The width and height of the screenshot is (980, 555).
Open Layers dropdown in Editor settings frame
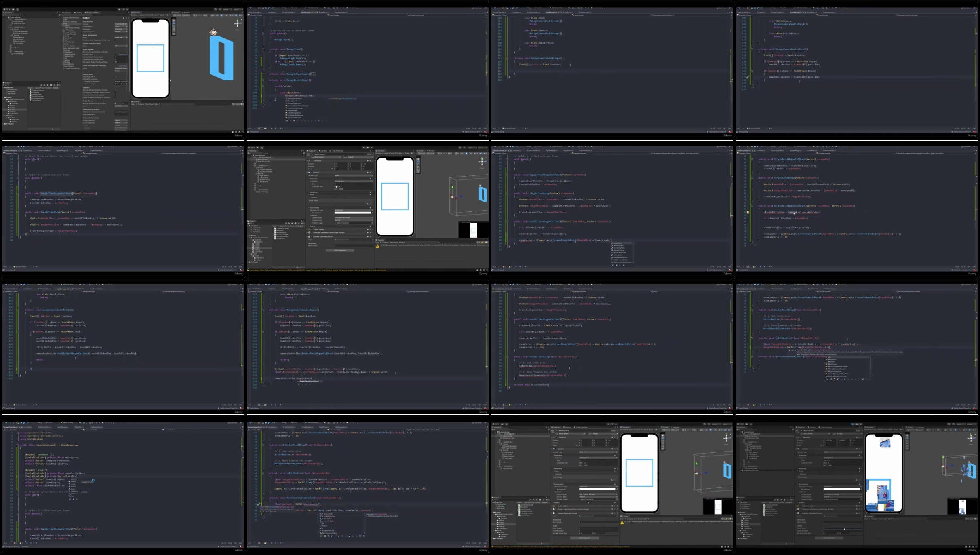(x=228, y=9)
